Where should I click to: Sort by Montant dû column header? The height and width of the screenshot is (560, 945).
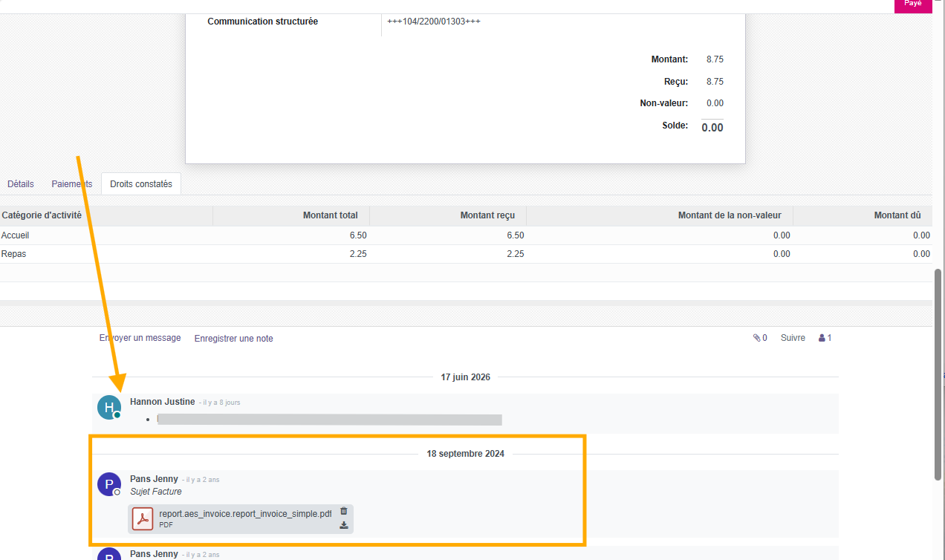tap(863, 215)
